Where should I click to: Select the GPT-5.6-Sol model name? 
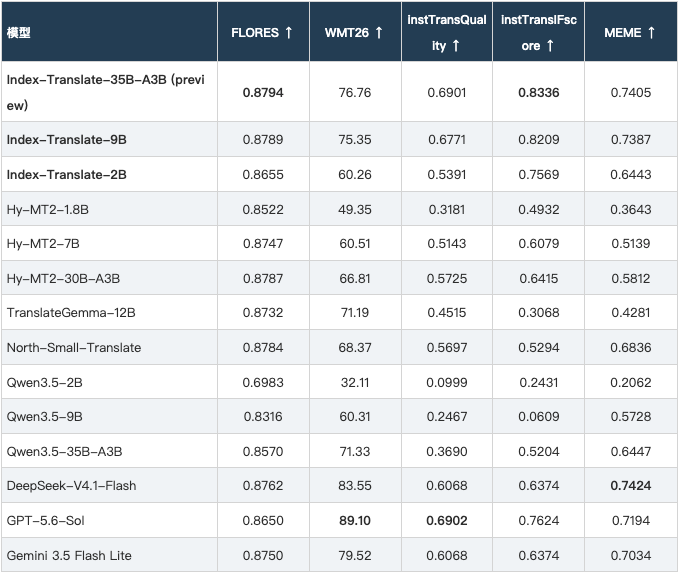pyautogui.click(x=46, y=520)
